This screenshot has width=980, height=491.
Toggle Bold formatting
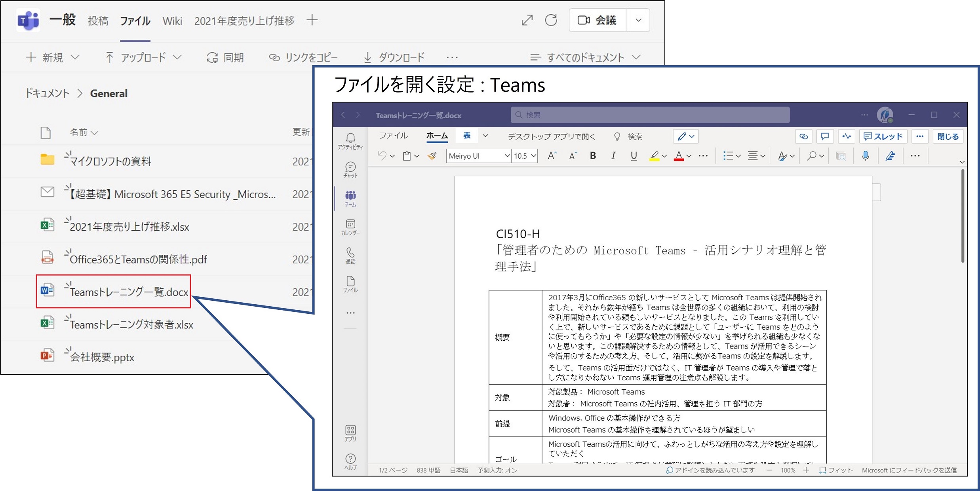pyautogui.click(x=593, y=156)
